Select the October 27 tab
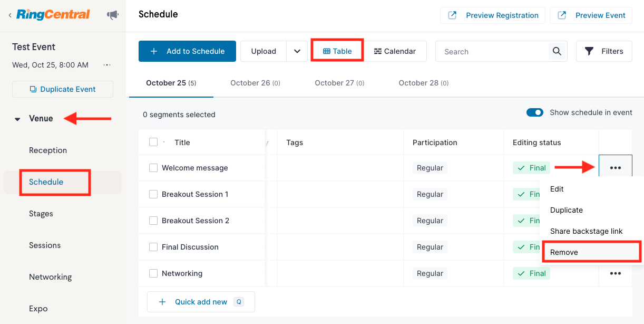The width and height of the screenshot is (644, 324). tap(339, 83)
